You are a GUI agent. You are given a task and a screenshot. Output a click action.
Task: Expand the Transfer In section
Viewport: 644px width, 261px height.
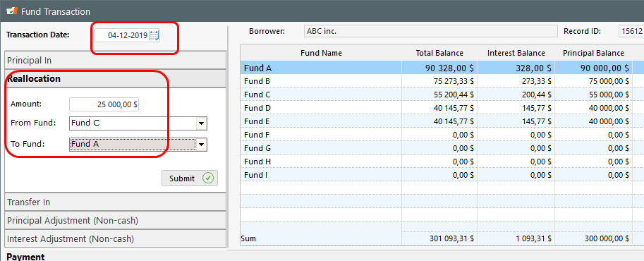[x=116, y=202]
